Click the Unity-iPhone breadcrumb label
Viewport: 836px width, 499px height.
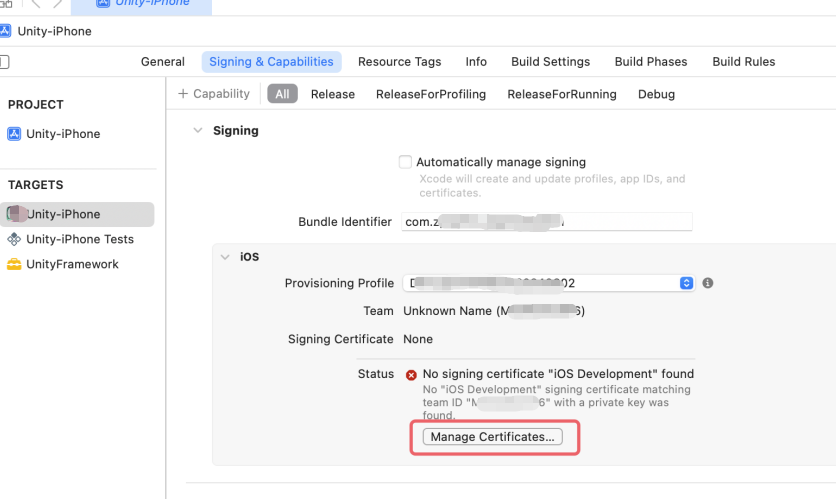pyautogui.click(x=54, y=31)
